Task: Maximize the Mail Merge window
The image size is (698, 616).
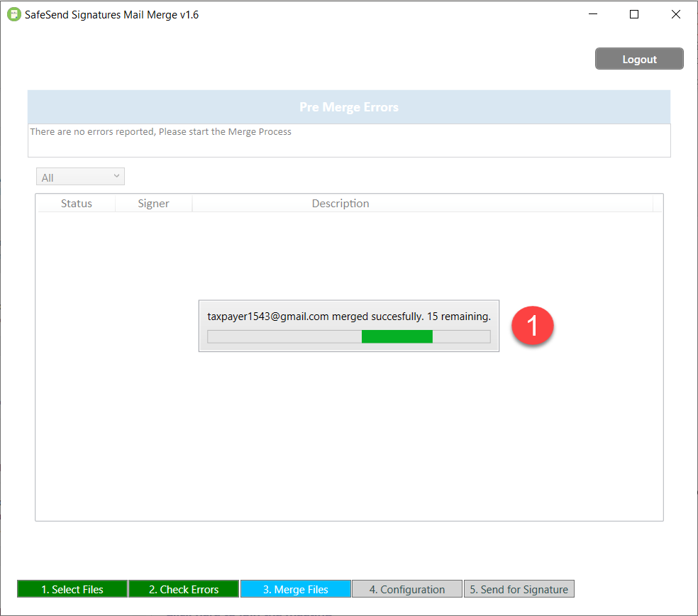Action: (634, 14)
